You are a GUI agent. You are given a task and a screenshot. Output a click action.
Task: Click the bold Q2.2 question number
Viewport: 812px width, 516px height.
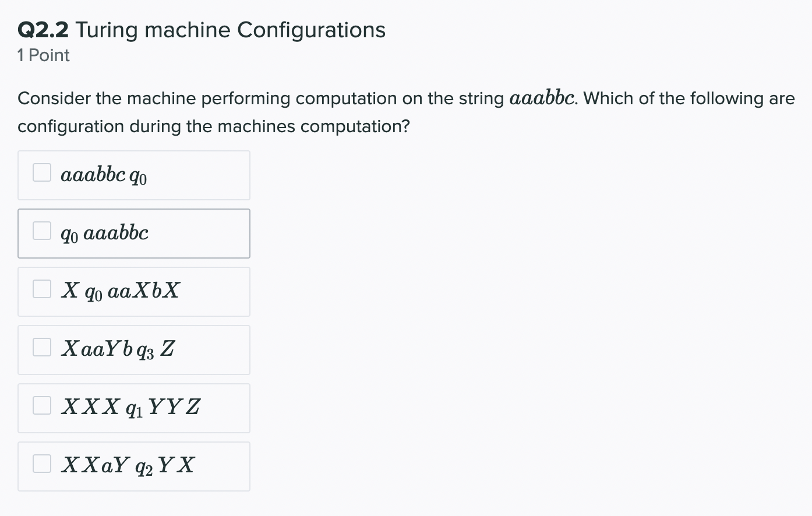(43, 30)
